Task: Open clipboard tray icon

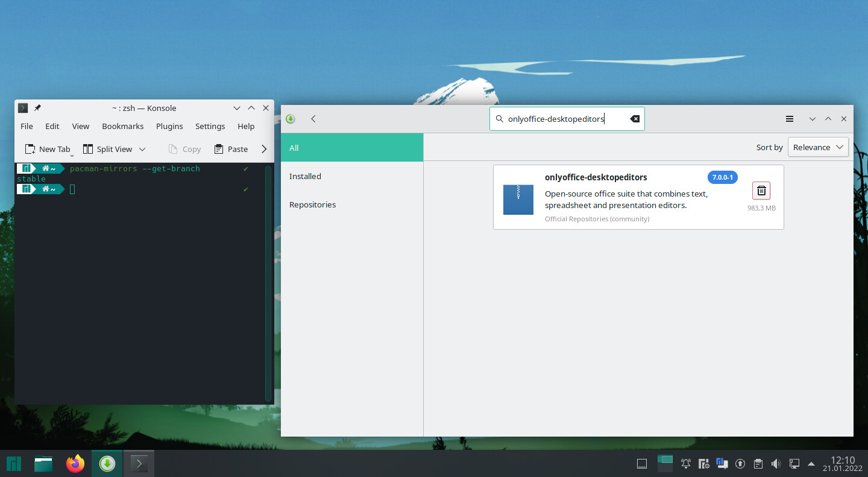Action: click(758, 464)
